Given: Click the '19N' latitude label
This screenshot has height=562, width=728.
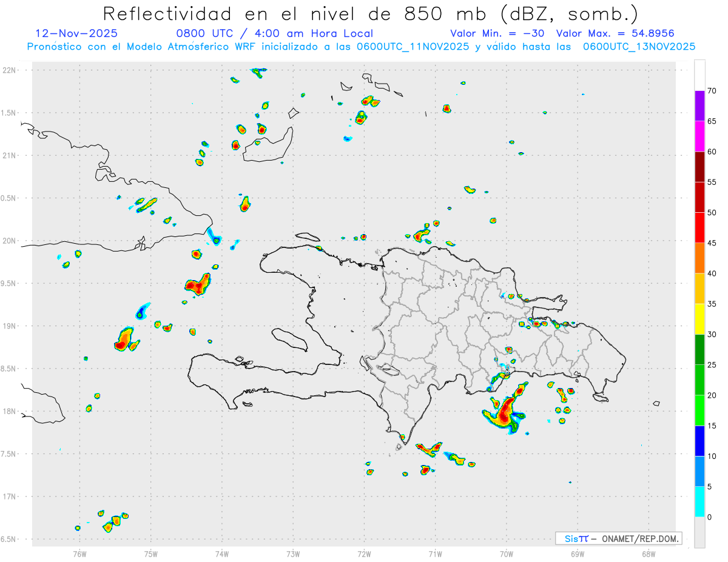Looking at the screenshot, I should coord(10,326).
